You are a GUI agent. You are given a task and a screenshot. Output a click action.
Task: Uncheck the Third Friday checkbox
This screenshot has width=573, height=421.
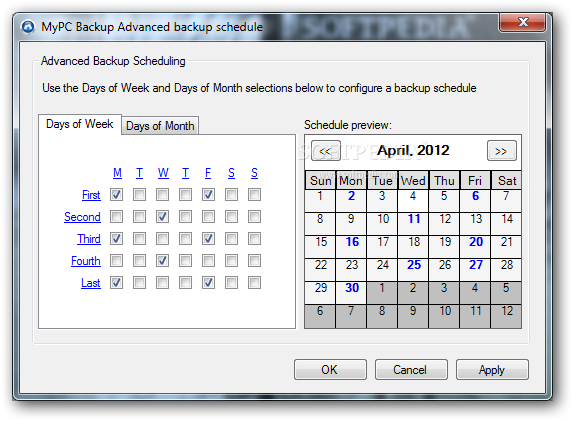click(208, 239)
